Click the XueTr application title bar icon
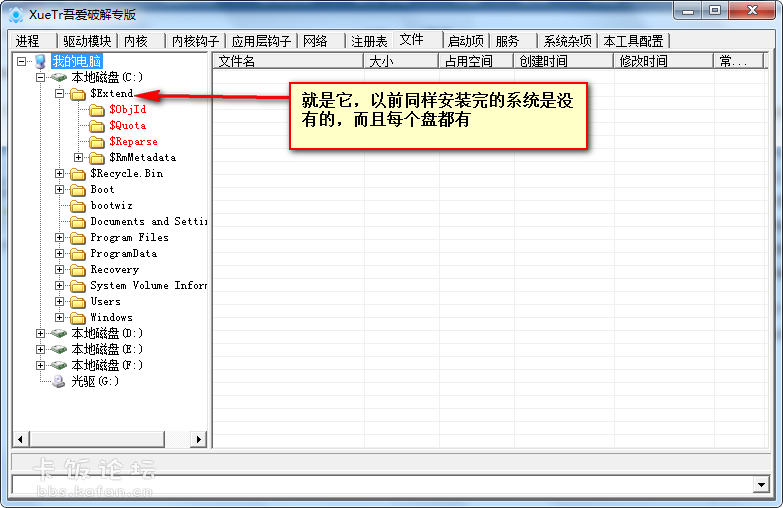This screenshot has width=783, height=508. (x=16, y=14)
